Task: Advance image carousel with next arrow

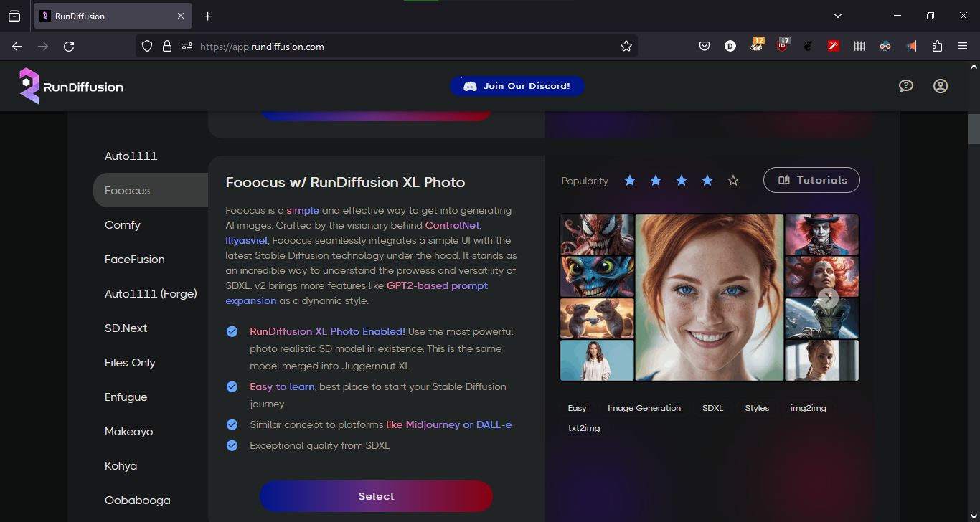Action: pos(829,297)
